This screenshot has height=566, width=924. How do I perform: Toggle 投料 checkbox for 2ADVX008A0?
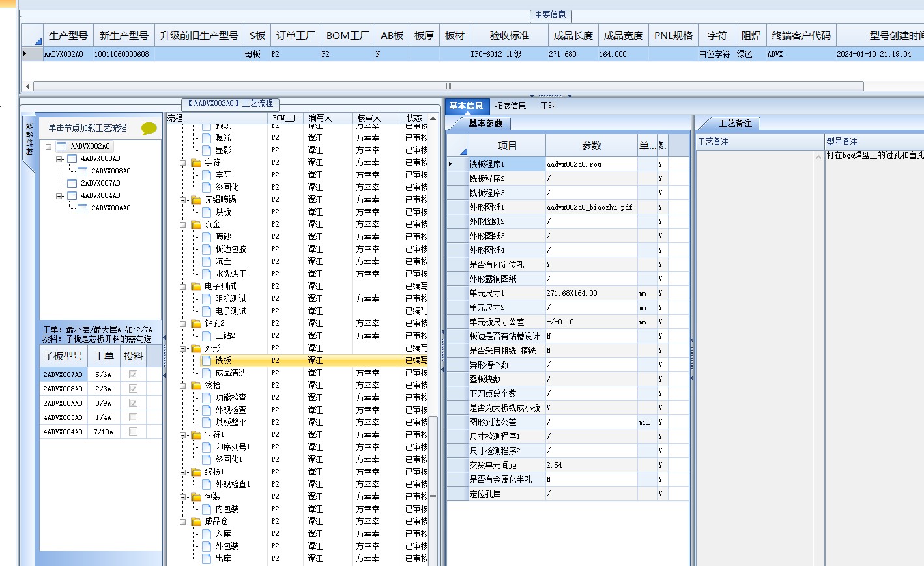pyautogui.click(x=133, y=389)
